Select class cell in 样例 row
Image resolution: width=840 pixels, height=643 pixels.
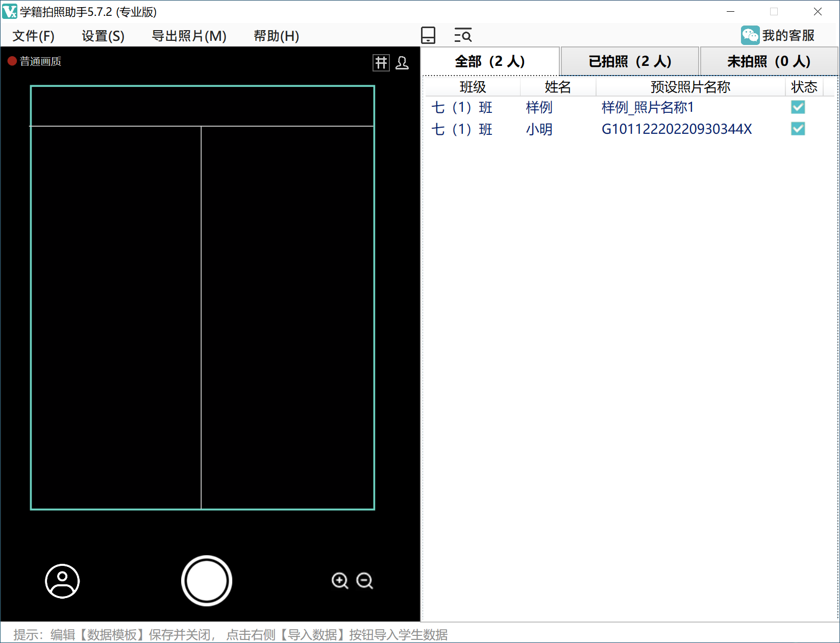[x=462, y=107]
